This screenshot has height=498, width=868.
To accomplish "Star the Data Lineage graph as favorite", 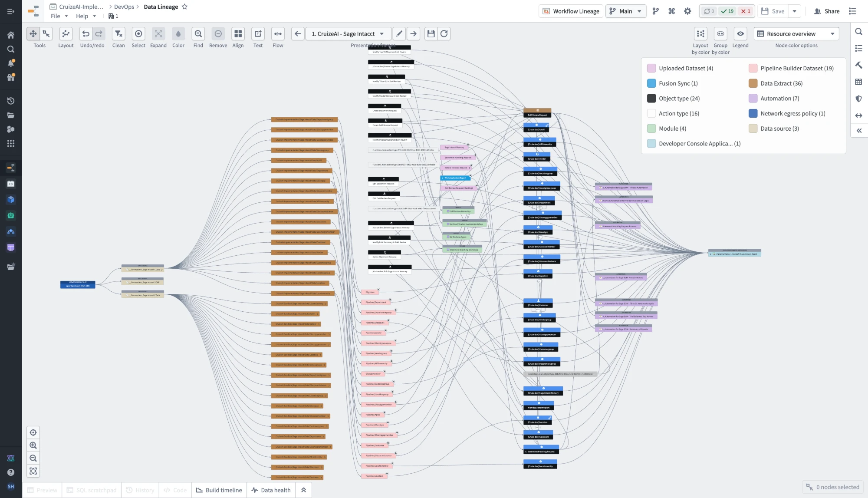I will 184,7.
